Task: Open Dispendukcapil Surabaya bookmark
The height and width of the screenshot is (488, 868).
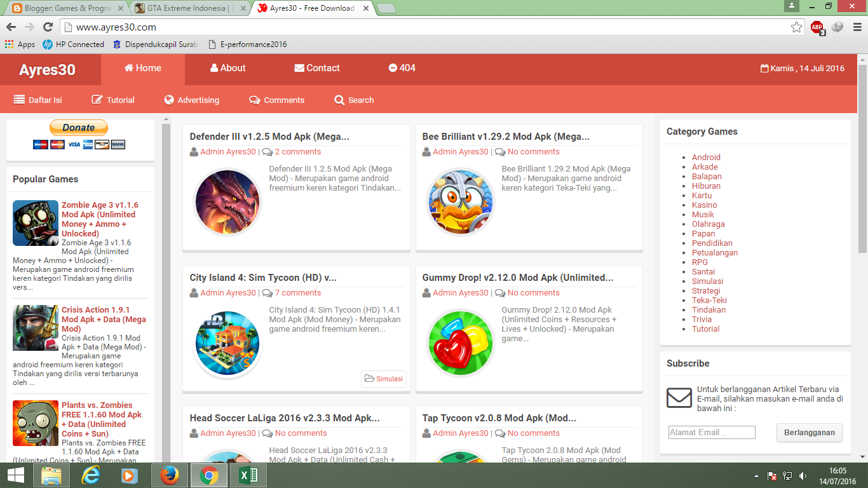Action: tap(155, 44)
